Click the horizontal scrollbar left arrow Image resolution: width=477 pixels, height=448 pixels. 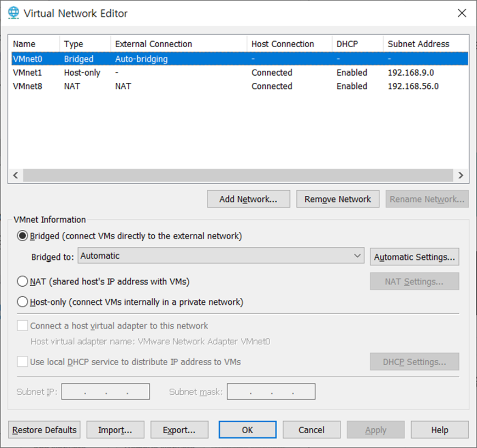16,175
